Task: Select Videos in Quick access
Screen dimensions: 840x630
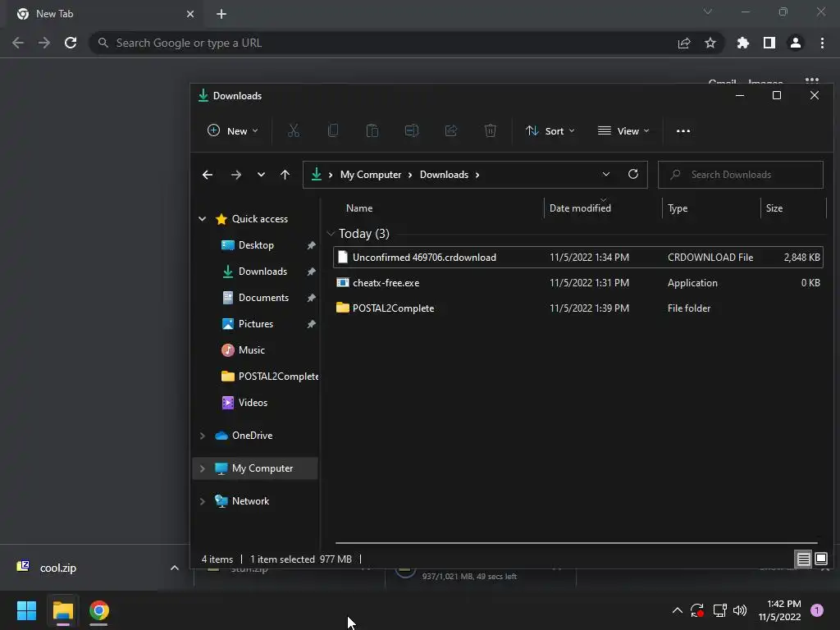Action: tap(253, 402)
